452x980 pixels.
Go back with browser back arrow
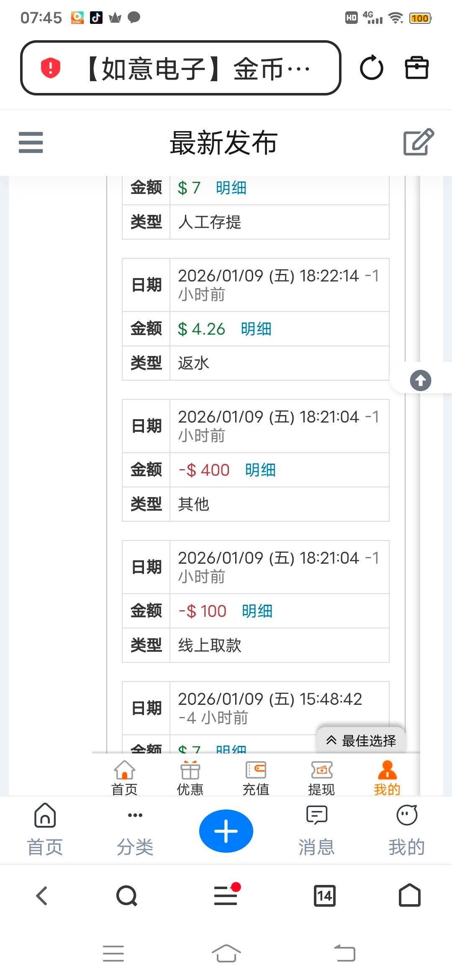42,896
